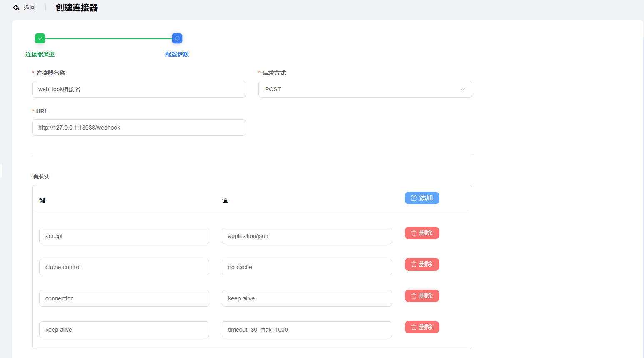644x358 pixels.
Task: Click the 请求方式 field label
Action: [x=274, y=73]
